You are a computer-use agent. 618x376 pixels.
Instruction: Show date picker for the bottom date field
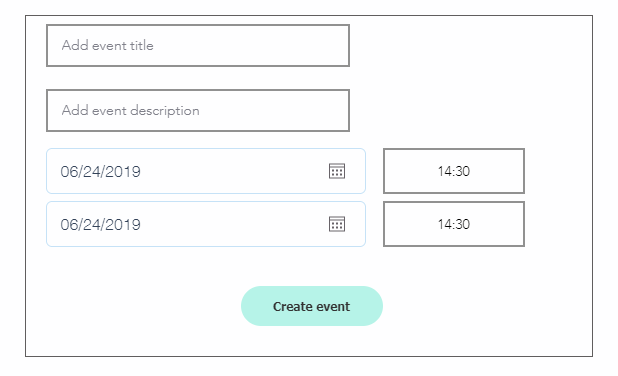point(337,224)
